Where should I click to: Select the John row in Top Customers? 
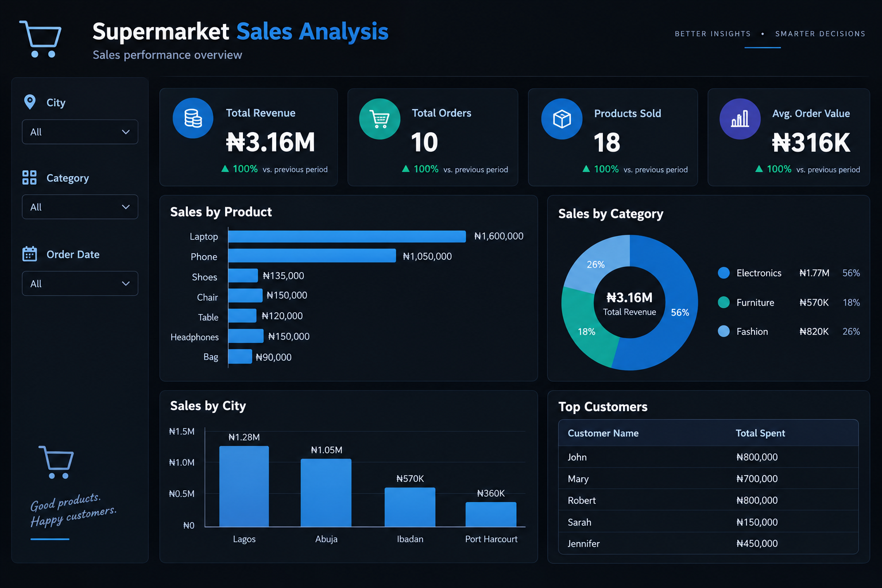[x=709, y=457]
